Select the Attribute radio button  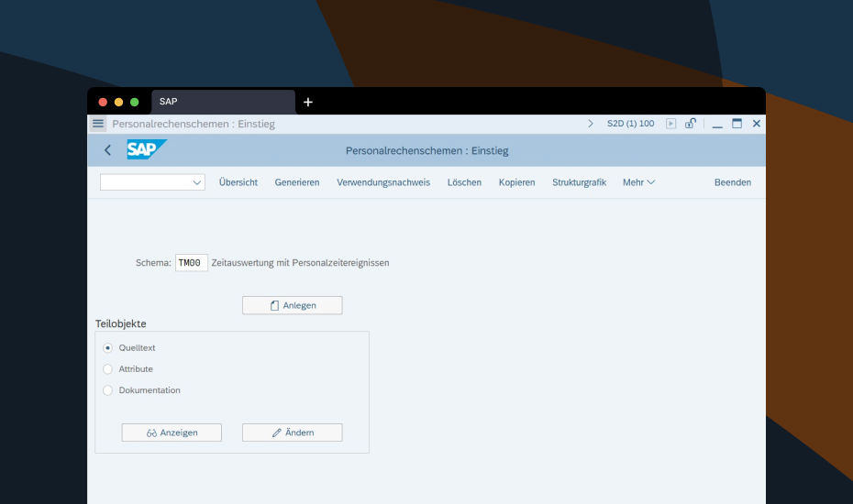point(107,369)
